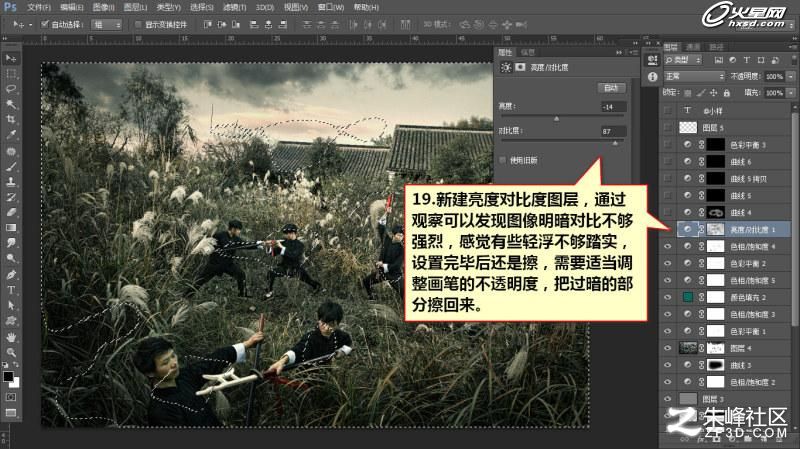Select the Dodge tool
This screenshot has height=449, width=800.
11,258
